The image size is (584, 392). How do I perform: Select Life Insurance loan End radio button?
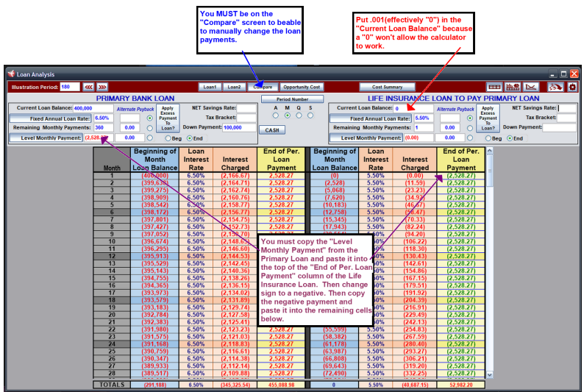[510, 138]
